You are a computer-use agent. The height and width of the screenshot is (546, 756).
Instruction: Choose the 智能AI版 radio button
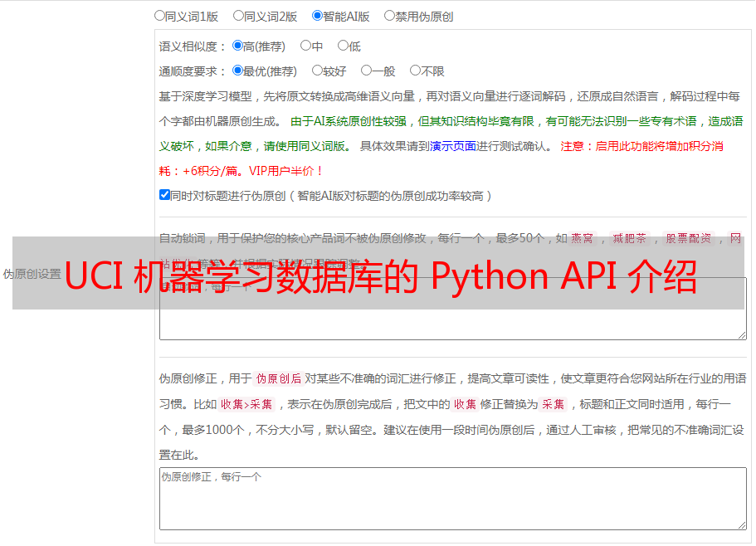click(x=318, y=16)
